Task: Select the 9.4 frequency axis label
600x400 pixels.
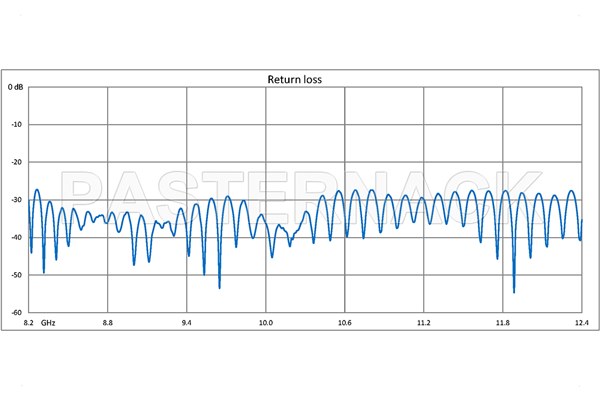Action: (187, 323)
